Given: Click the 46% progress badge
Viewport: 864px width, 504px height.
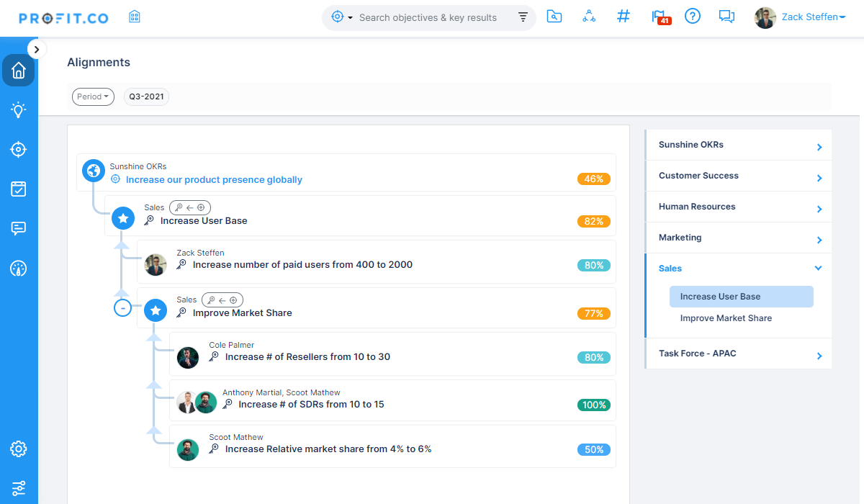Looking at the screenshot, I should coord(593,179).
